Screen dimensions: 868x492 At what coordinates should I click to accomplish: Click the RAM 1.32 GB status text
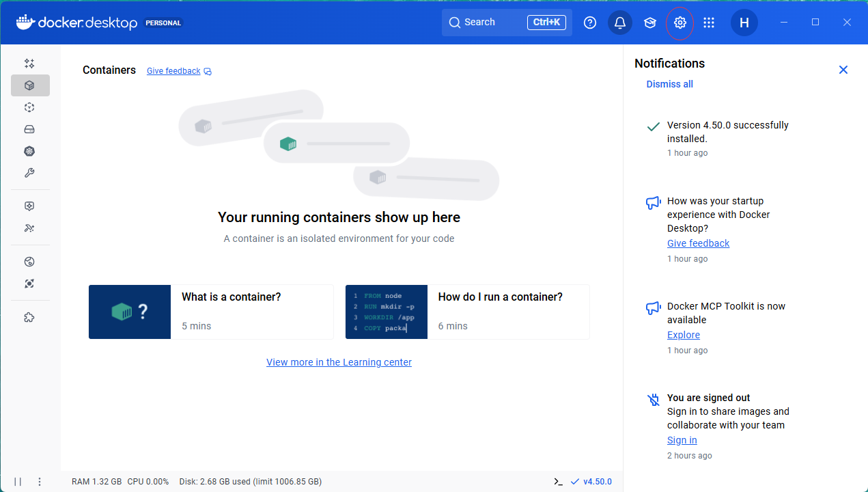point(97,482)
